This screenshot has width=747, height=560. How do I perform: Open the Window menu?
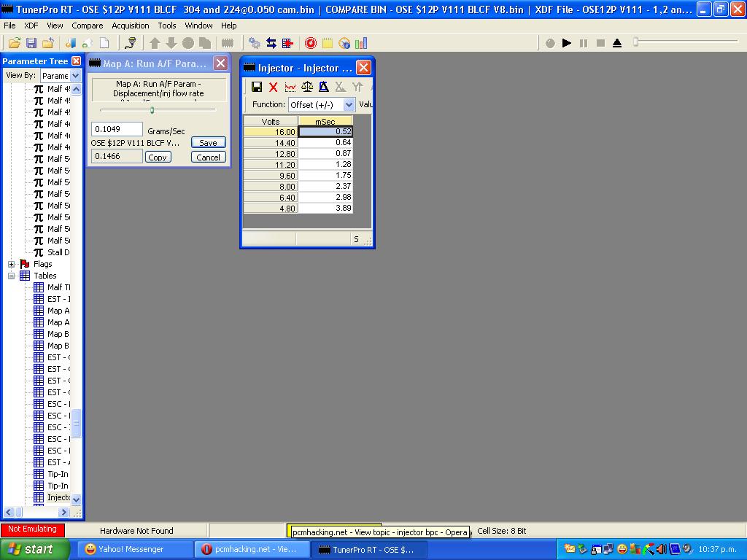pos(198,26)
